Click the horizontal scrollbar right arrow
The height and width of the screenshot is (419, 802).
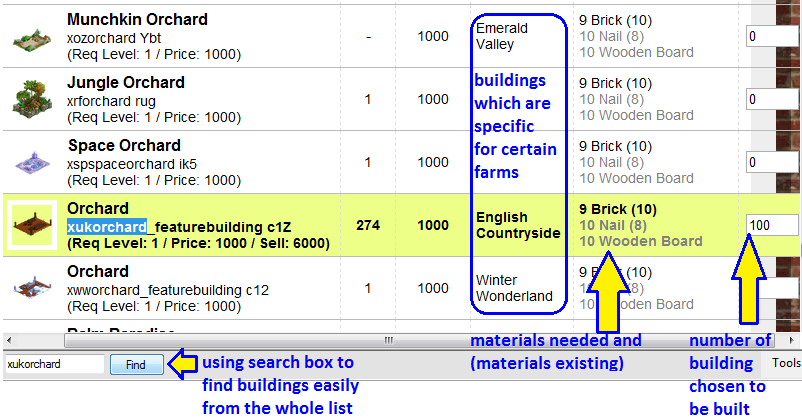click(x=792, y=340)
